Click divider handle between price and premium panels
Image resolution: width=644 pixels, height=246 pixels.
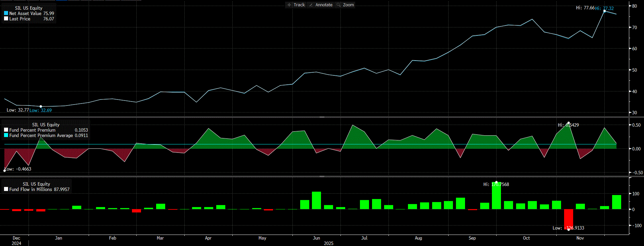click(322, 117)
